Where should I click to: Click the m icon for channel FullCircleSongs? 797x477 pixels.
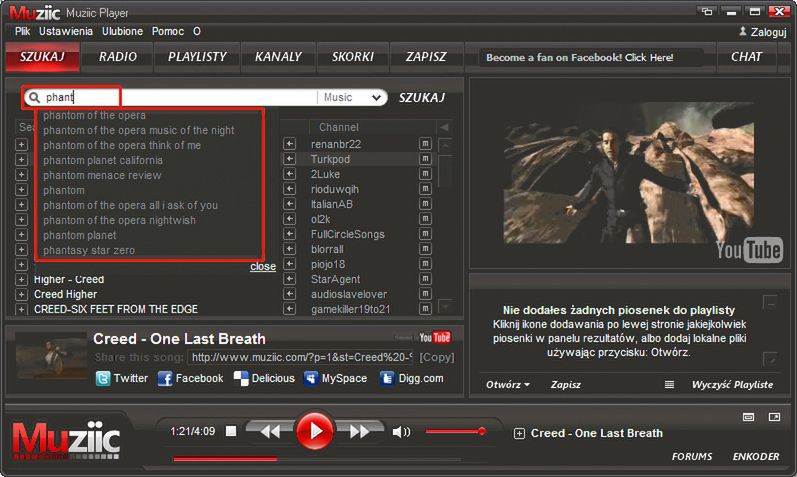[x=425, y=234]
